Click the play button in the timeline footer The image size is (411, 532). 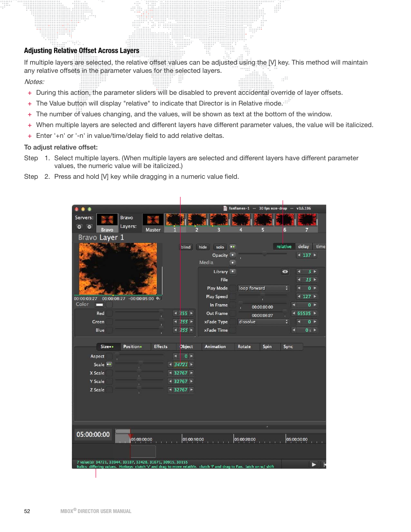(314, 464)
